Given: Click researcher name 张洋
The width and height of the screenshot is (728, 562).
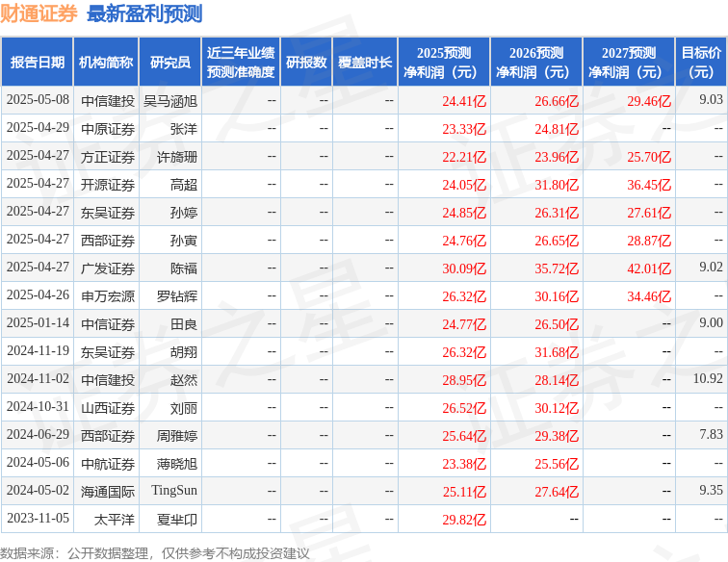Looking at the screenshot, I should [184, 129].
